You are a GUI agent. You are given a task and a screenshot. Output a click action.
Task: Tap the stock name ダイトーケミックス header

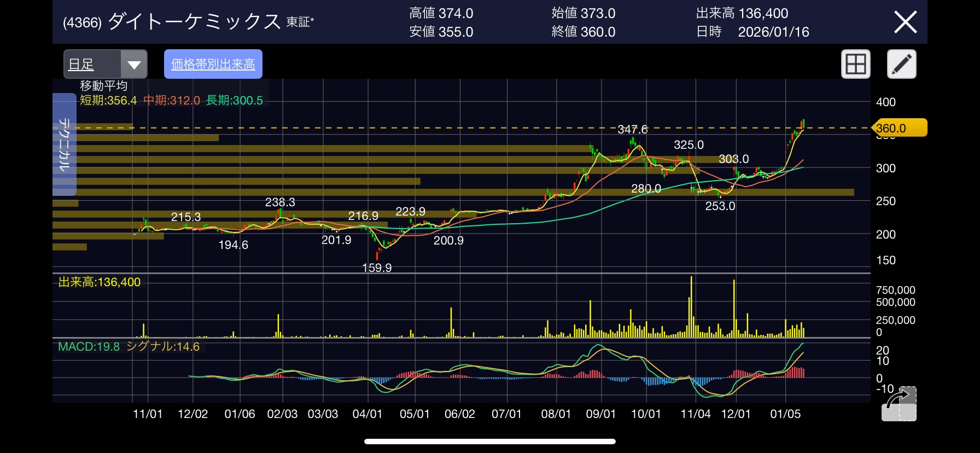(194, 22)
